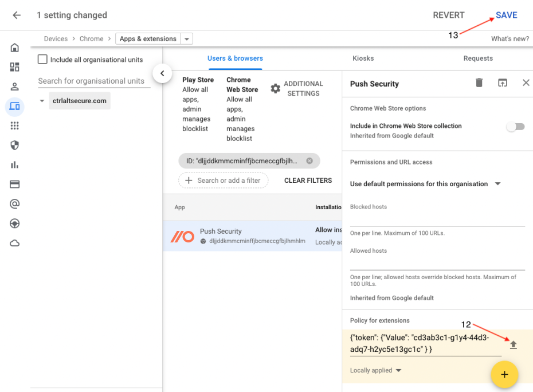
Task: Delete the Push Security app
Action: [x=479, y=83]
